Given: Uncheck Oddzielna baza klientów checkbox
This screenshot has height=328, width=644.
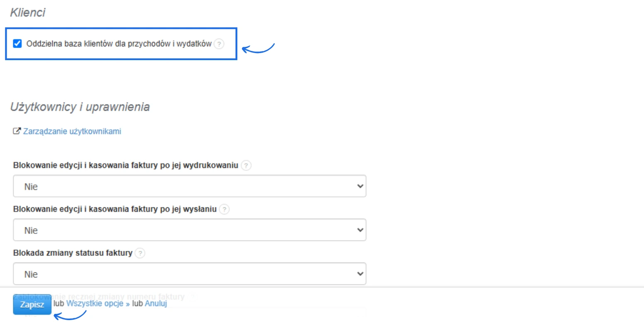Looking at the screenshot, I should point(17,44).
